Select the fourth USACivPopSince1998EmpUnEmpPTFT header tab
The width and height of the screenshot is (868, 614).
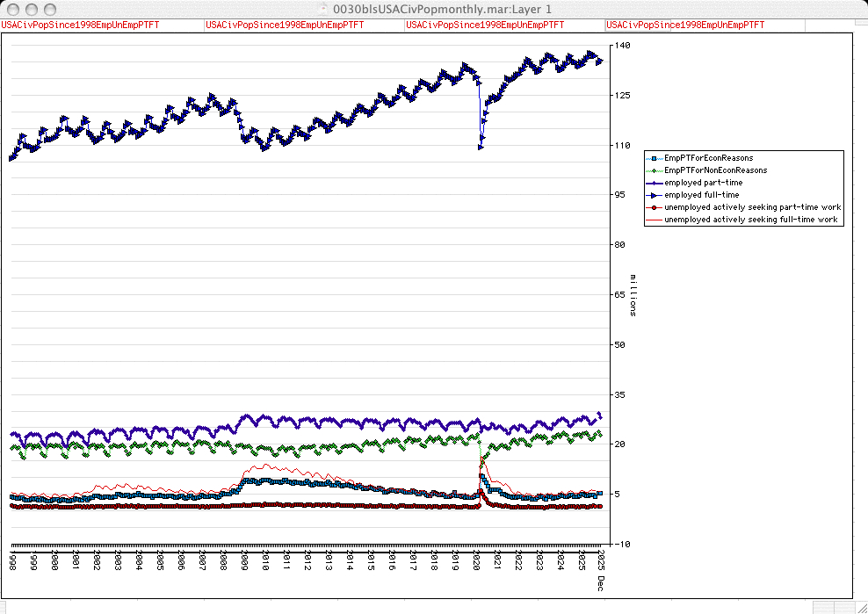685,25
